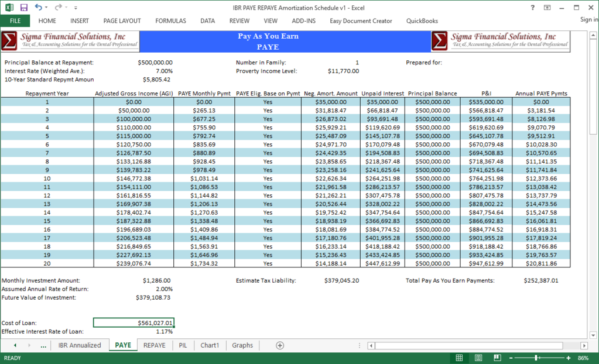Open Ribbon Display Options
Image resolution: width=599 pixels, height=364 pixels.
pyautogui.click(x=547, y=8)
